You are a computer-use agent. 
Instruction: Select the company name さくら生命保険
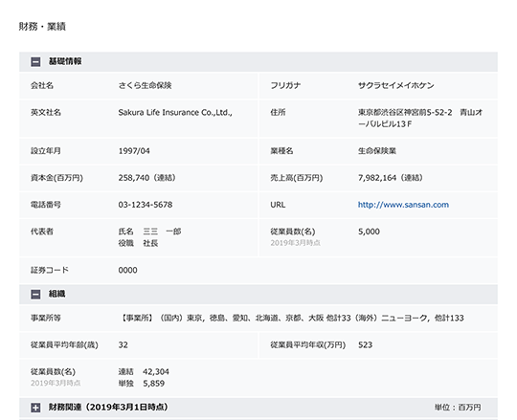coord(145,85)
